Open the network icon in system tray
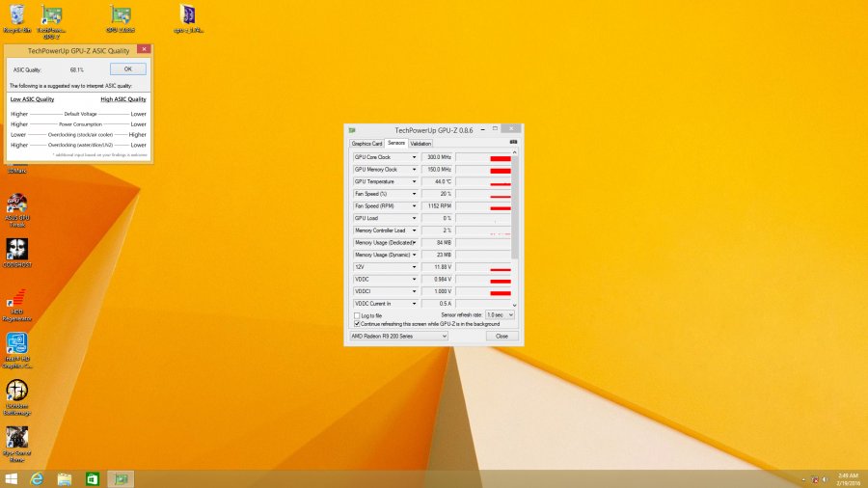 tap(815, 479)
